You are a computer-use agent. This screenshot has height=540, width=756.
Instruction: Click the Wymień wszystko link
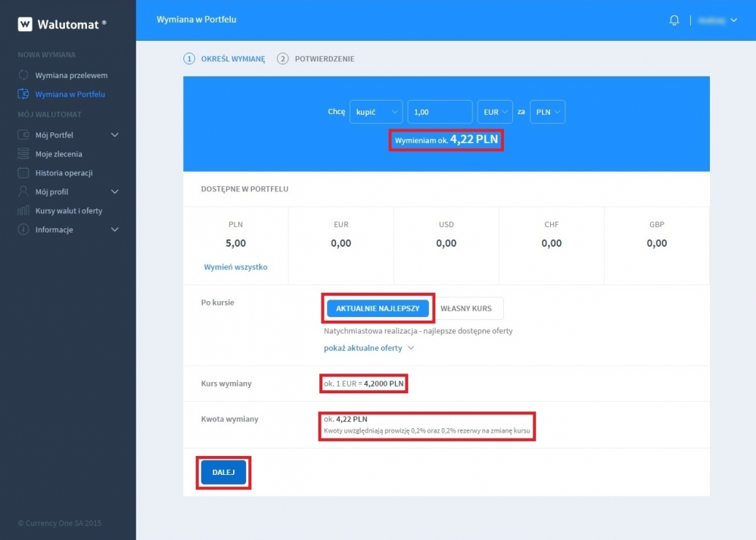click(x=235, y=267)
